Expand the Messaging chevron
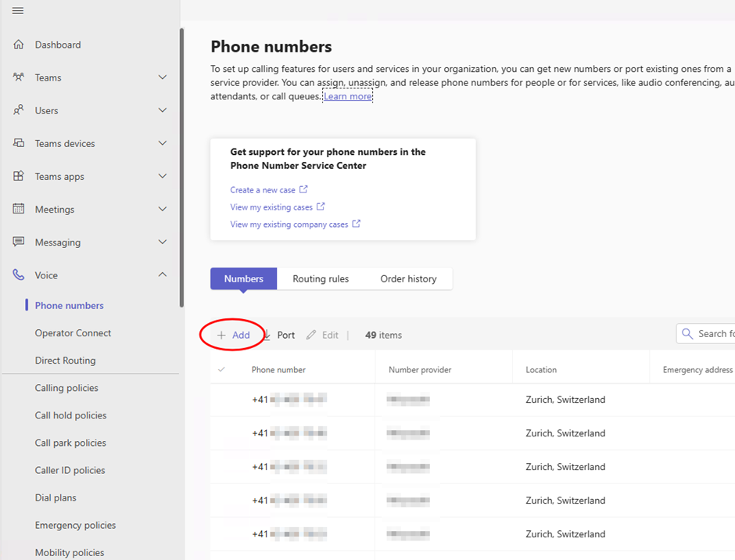This screenshot has width=735, height=560. (x=162, y=242)
